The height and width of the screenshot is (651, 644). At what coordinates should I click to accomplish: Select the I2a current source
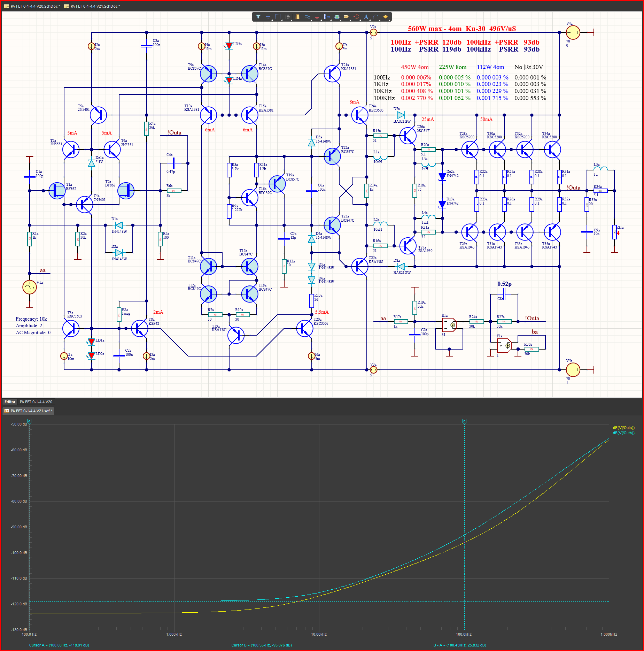pyautogui.click(x=91, y=46)
